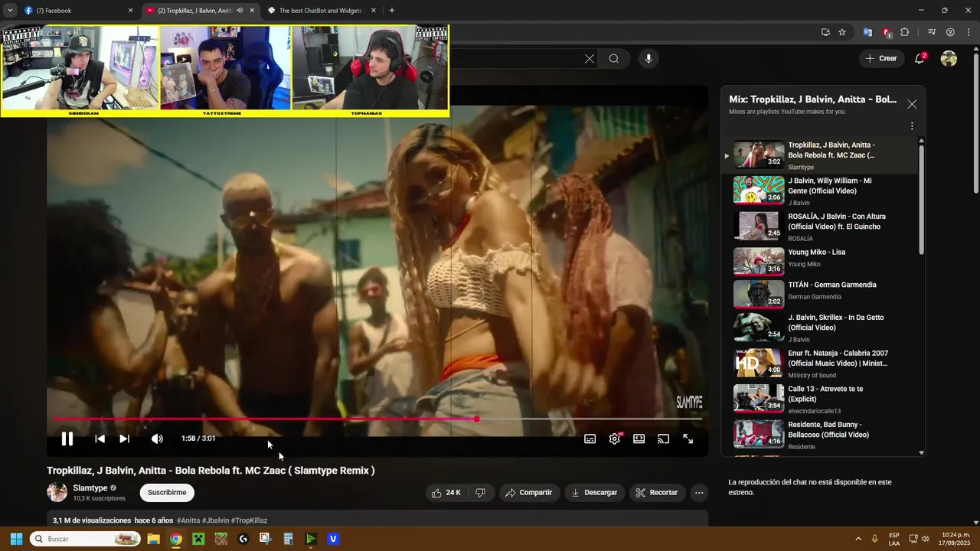
Task: Select Calle 13 - Atrevete te te
Action: click(x=818, y=399)
